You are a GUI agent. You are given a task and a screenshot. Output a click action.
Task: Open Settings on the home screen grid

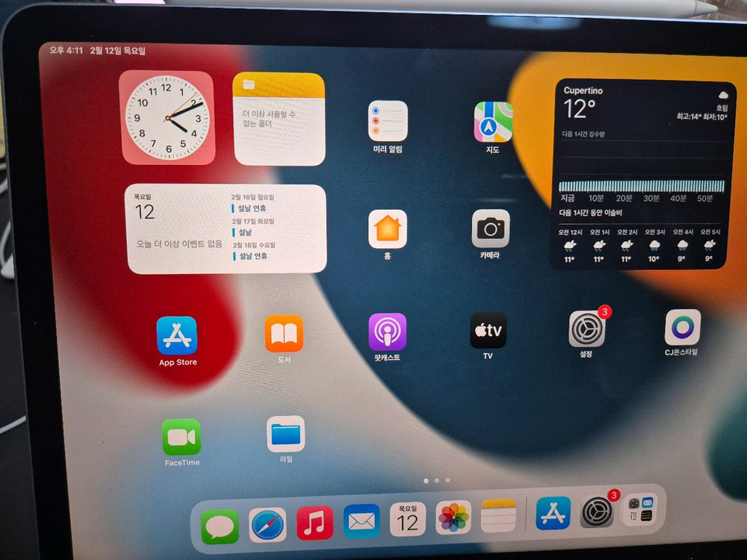587,329
